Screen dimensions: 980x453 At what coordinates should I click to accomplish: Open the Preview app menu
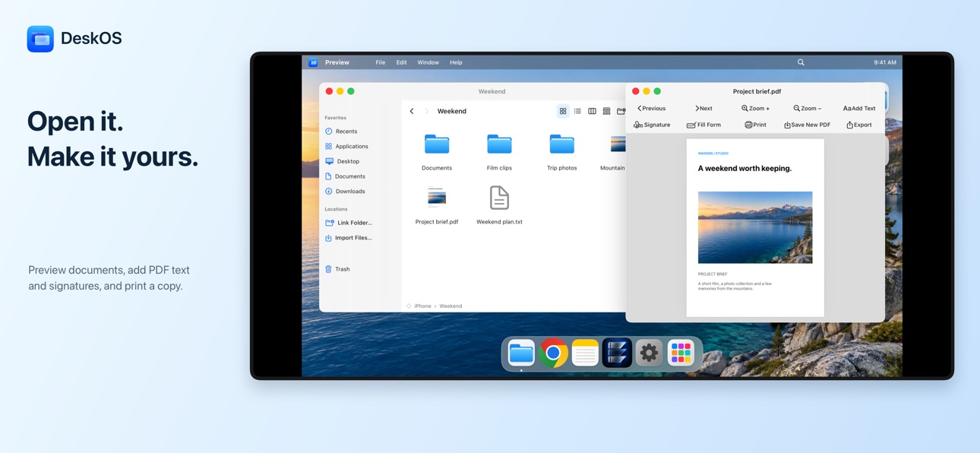(x=337, y=62)
